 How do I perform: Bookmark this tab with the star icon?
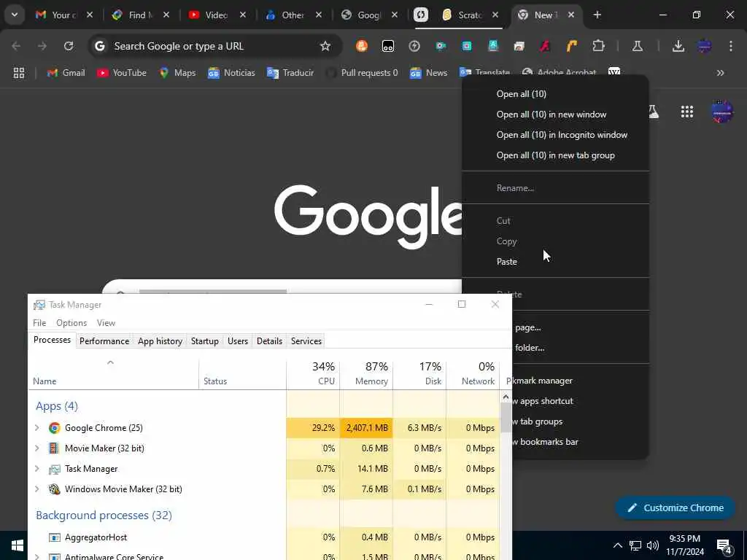[325, 46]
